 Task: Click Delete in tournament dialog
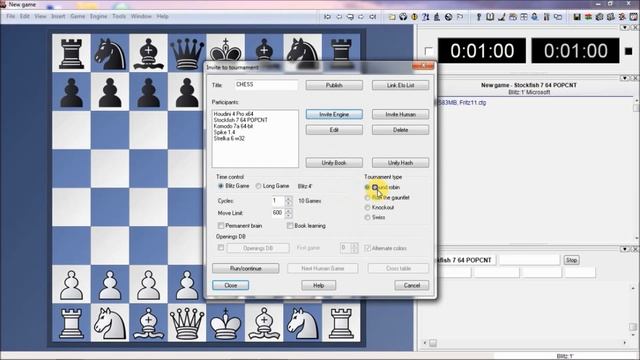coord(400,130)
